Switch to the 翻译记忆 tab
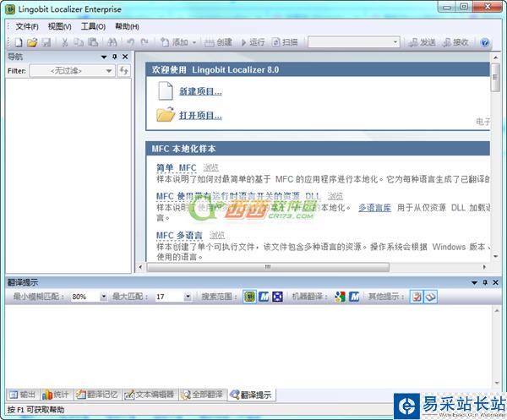Screen dimensions: 507x420 pyautogui.click(x=97, y=395)
